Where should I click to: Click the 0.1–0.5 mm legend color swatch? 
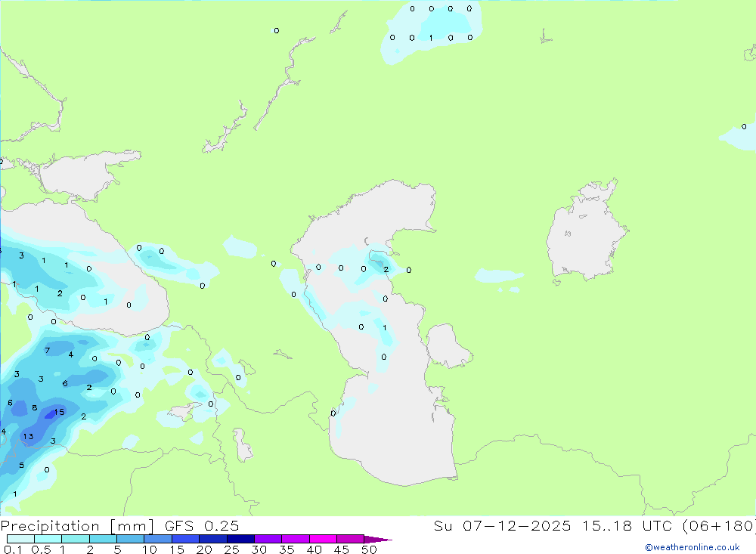(20, 539)
